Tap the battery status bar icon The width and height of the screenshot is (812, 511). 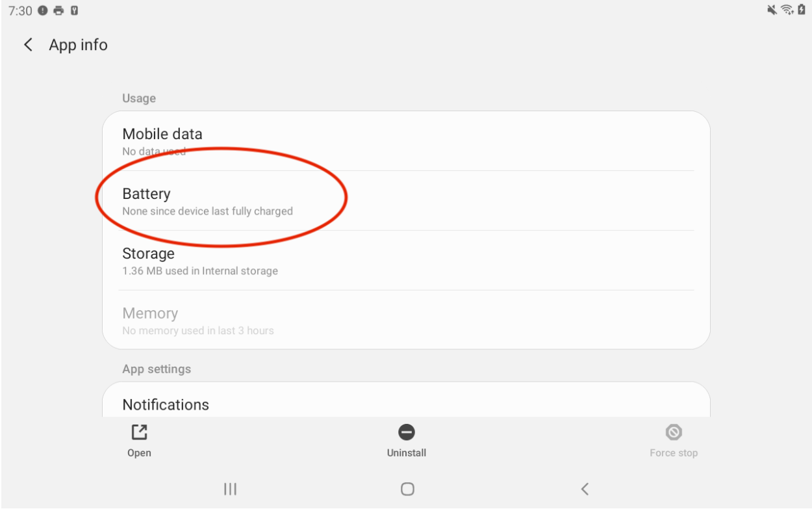click(802, 10)
